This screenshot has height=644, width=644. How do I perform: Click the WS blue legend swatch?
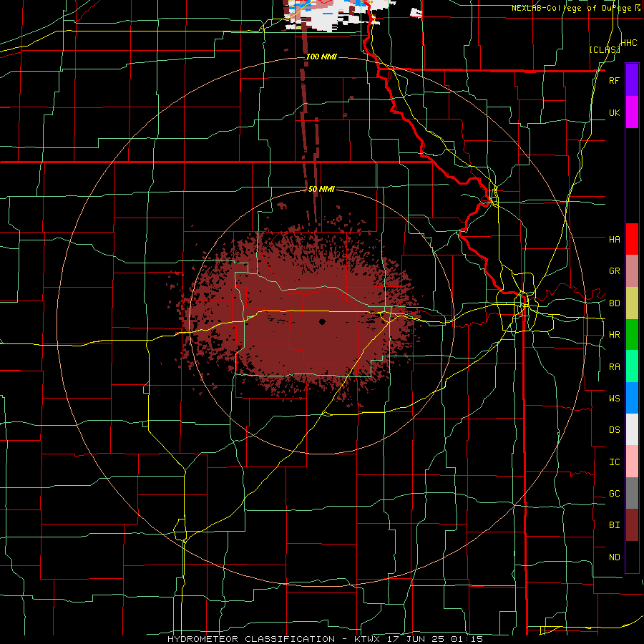coord(632,398)
